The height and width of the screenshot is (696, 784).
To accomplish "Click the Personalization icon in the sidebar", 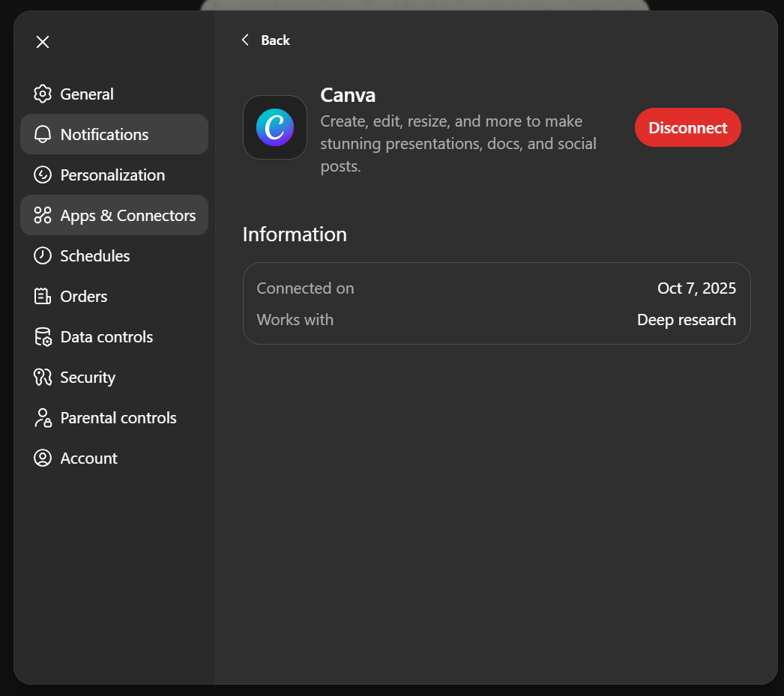I will 43,175.
